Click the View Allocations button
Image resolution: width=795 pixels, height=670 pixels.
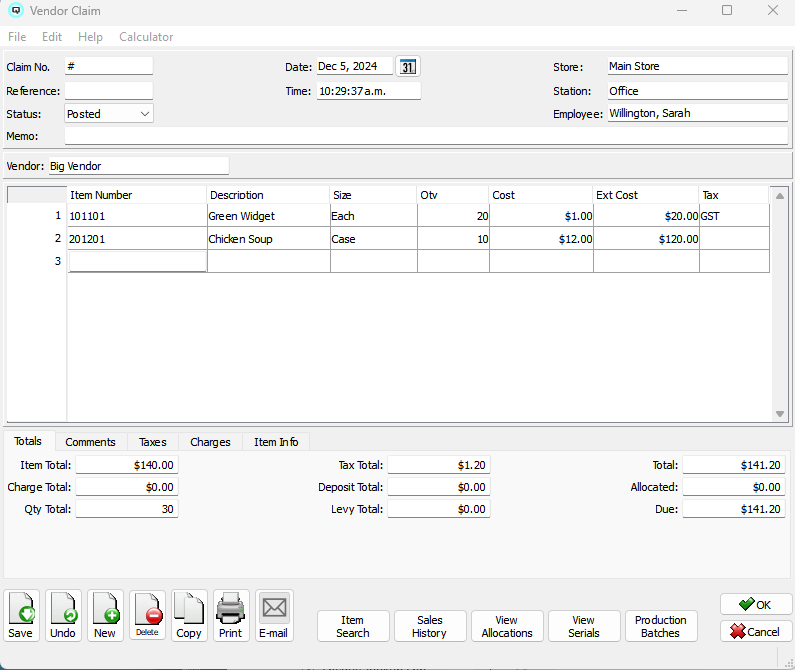click(507, 626)
